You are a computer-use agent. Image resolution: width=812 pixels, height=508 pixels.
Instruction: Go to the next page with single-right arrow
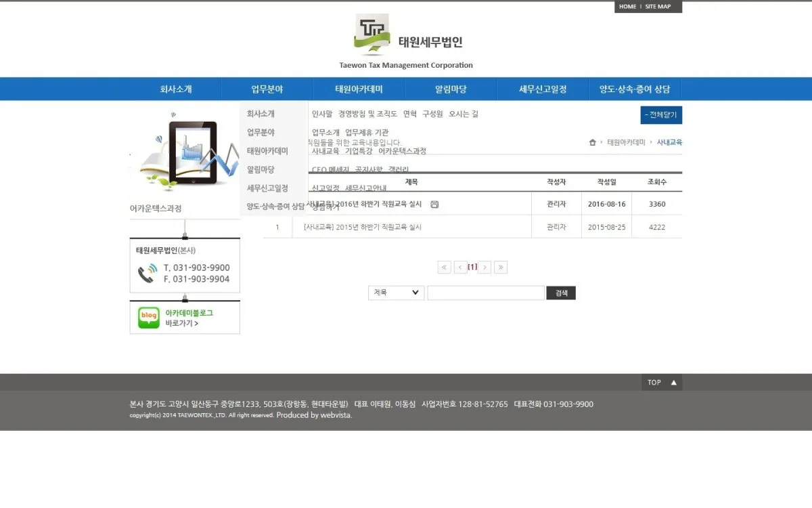point(484,267)
